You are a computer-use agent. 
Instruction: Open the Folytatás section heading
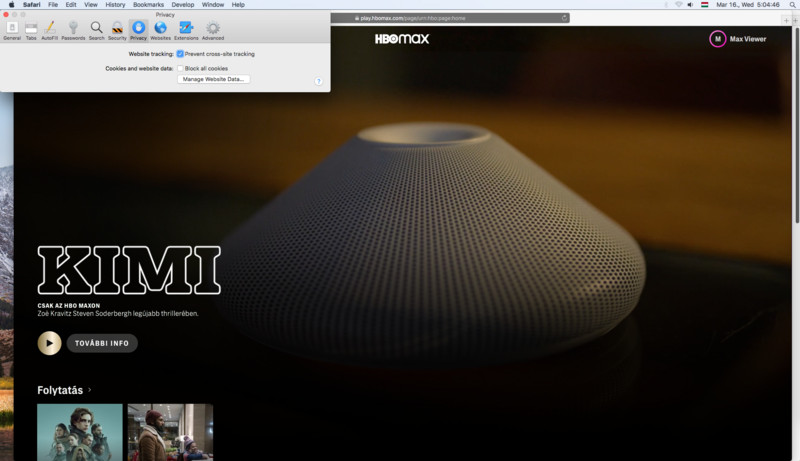pos(60,390)
